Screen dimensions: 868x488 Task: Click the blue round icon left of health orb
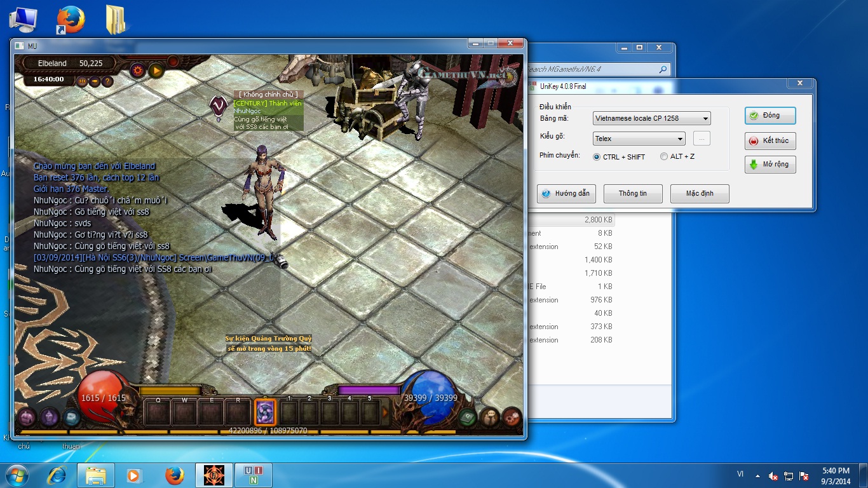72,417
